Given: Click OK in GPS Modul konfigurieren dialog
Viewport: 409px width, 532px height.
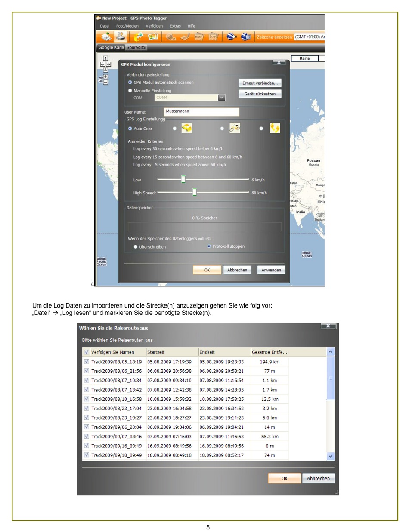Looking at the screenshot, I should (x=207, y=270).
